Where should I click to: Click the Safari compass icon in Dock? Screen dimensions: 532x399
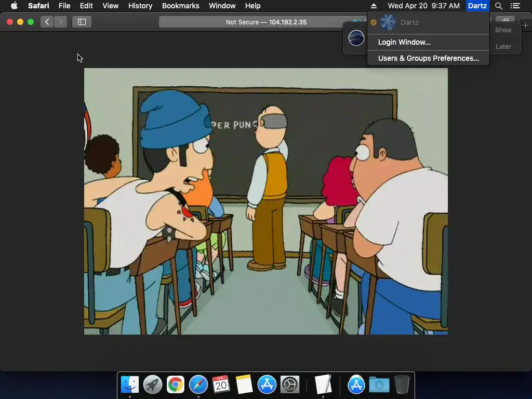click(198, 384)
